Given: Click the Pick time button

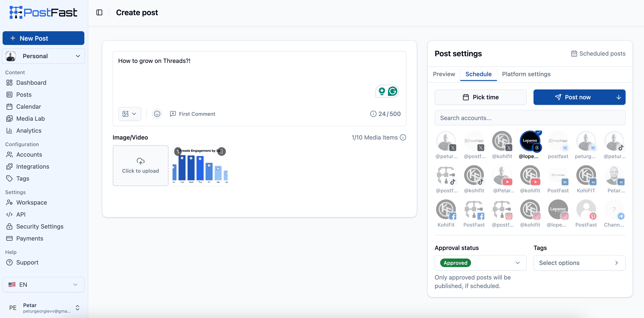Looking at the screenshot, I should pos(480,97).
